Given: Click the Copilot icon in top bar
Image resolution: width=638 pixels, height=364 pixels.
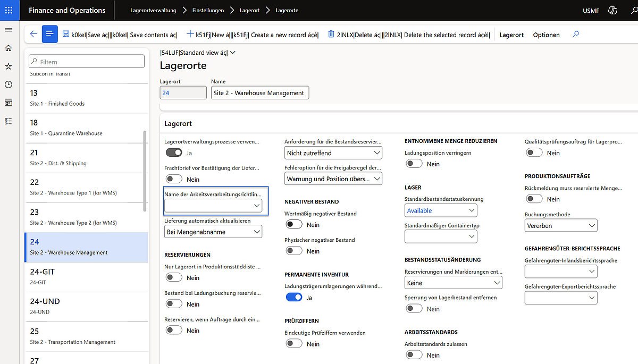Looking at the screenshot, I should [612, 11].
